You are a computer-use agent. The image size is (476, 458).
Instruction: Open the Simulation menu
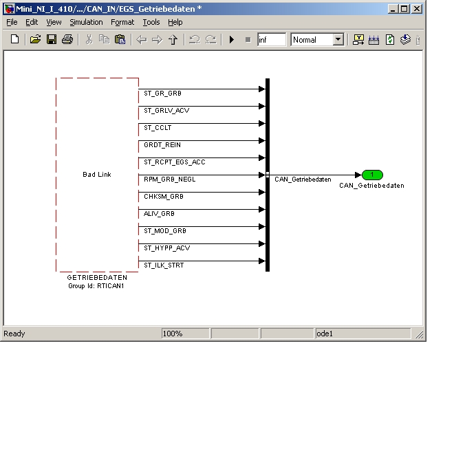[86, 22]
